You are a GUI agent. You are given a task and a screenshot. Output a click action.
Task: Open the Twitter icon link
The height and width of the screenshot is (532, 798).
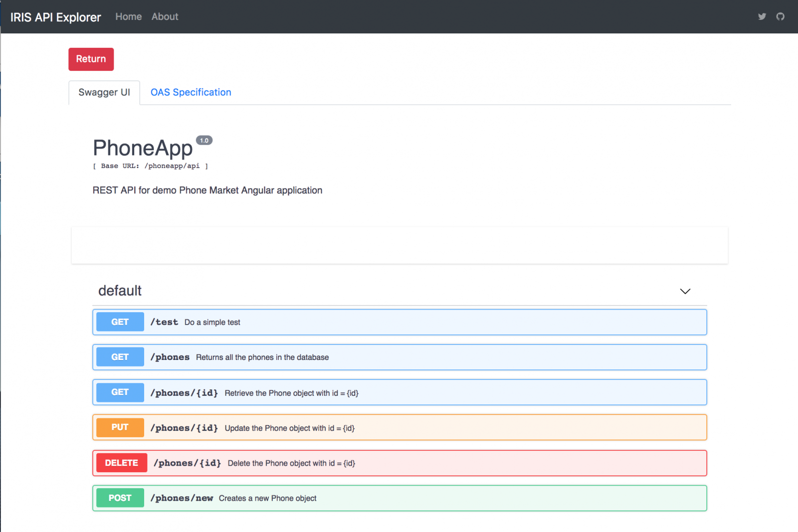tap(762, 16)
